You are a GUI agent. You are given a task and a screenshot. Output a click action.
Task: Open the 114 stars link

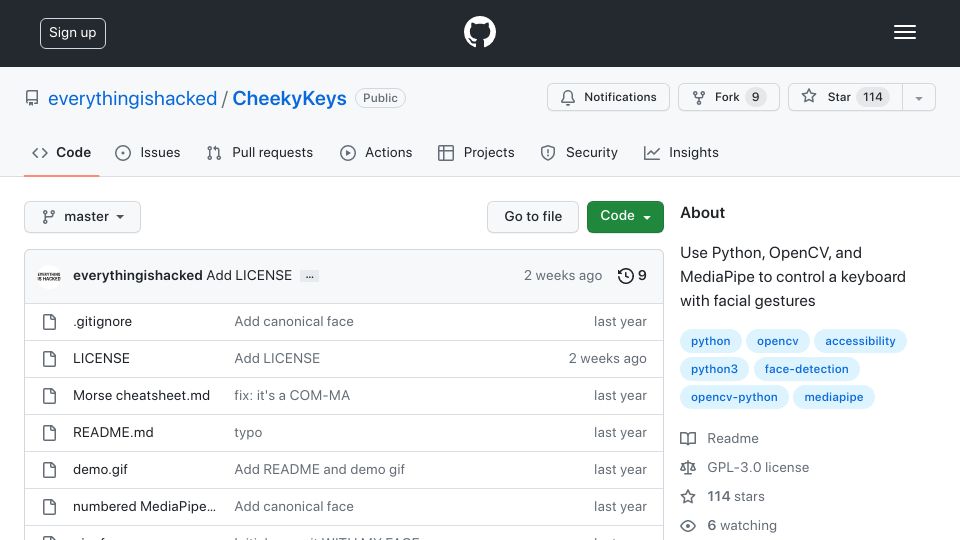(722, 497)
